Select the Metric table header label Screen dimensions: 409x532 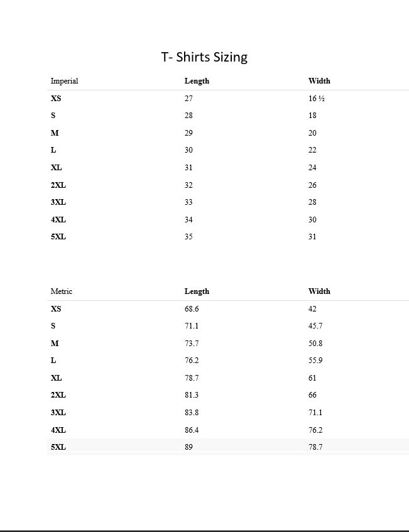[x=61, y=291]
